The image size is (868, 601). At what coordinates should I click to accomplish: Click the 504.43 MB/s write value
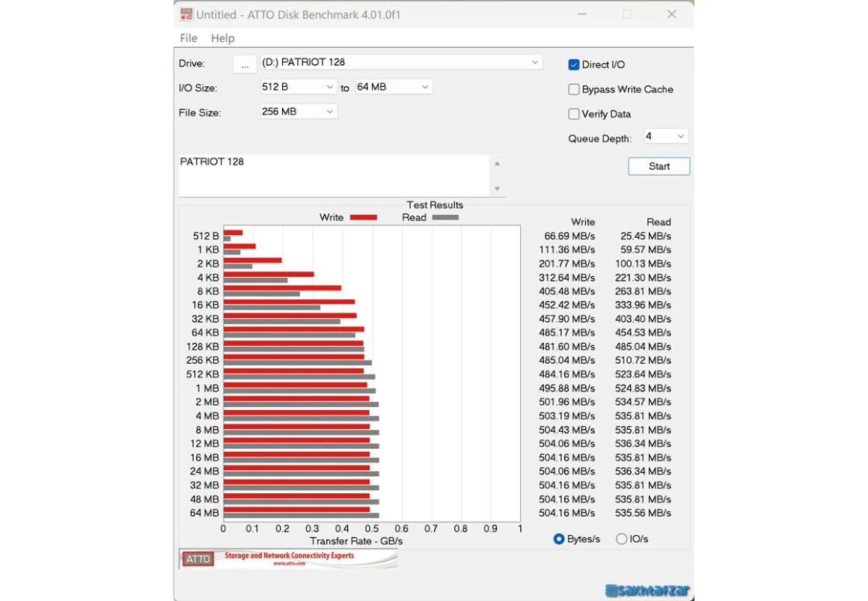click(x=567, y=430)
